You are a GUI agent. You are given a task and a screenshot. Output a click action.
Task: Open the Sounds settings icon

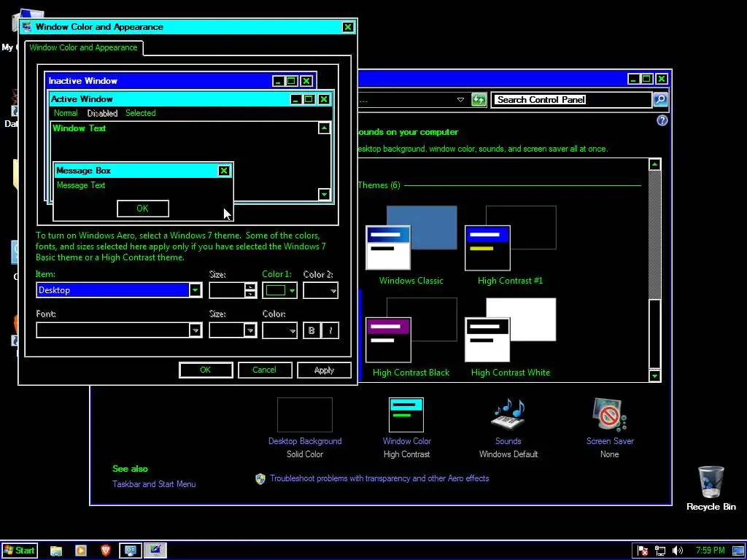[508, 415]
